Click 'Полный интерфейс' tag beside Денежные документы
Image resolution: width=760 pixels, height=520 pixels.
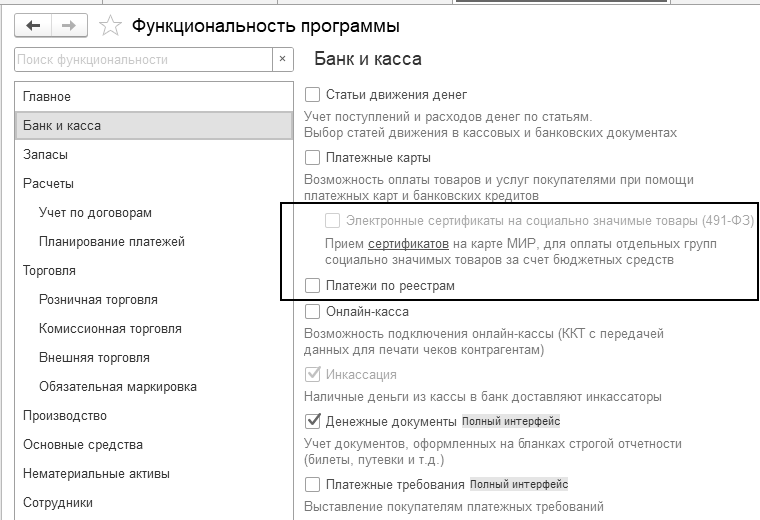511,421
